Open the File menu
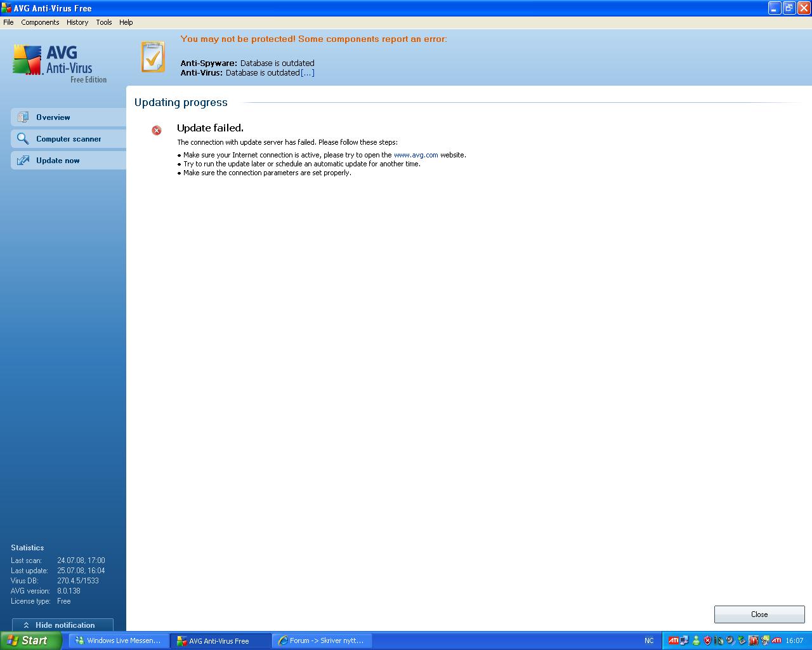 click(8, 22)
